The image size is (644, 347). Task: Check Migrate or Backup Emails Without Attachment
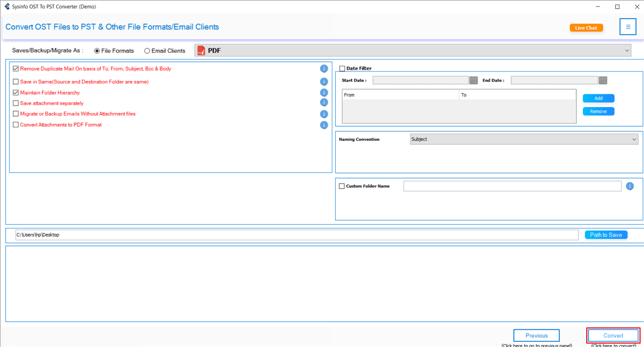[x=16, y=114]
